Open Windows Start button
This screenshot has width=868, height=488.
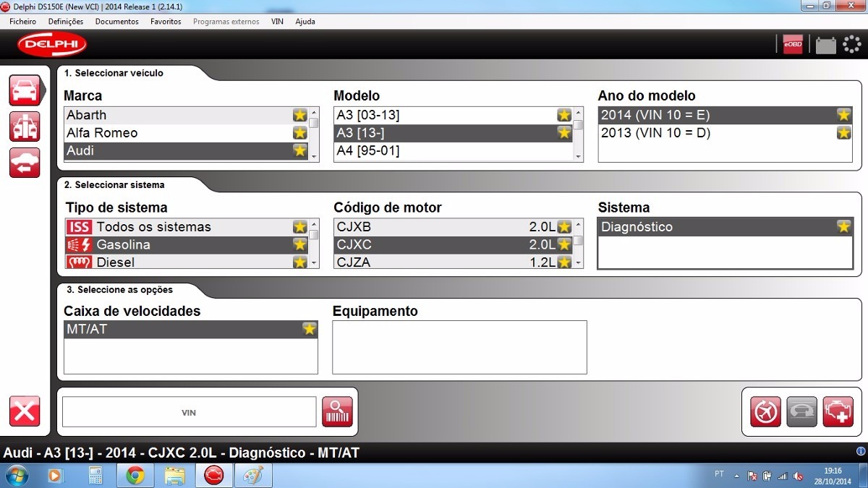[x=17, y=476]
